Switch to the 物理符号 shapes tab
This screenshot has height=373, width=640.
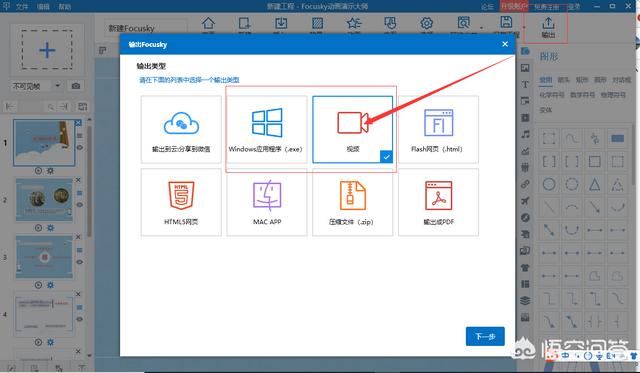pyautogui.click(x=613, y=95)
